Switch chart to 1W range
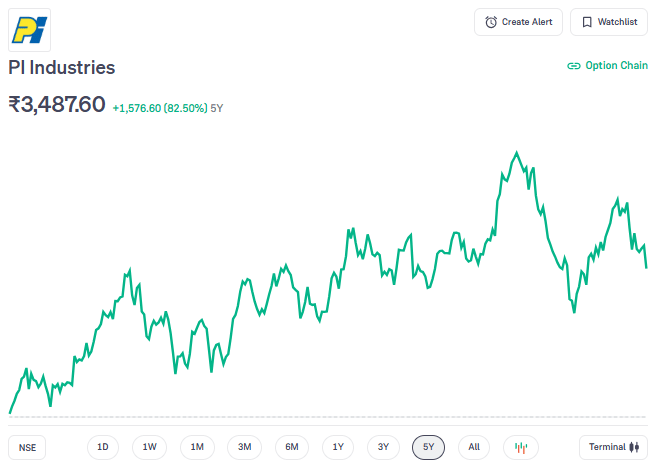The image size is (661, 476). click(150, 447)
